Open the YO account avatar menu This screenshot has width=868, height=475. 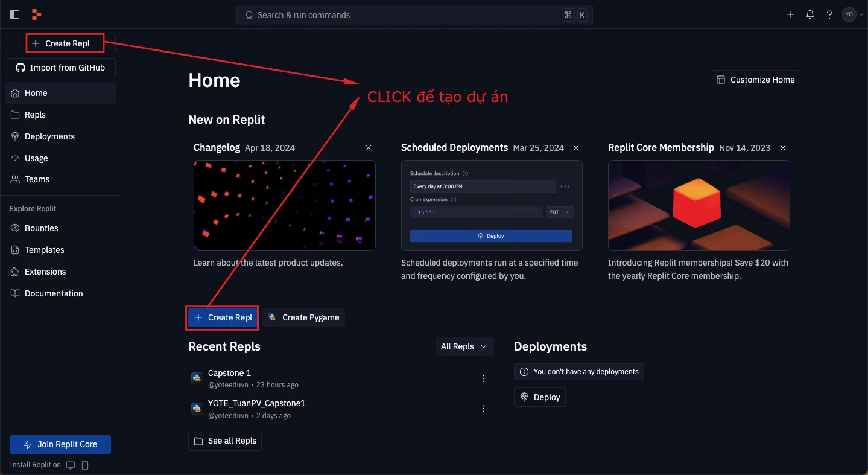pos(849,14)
